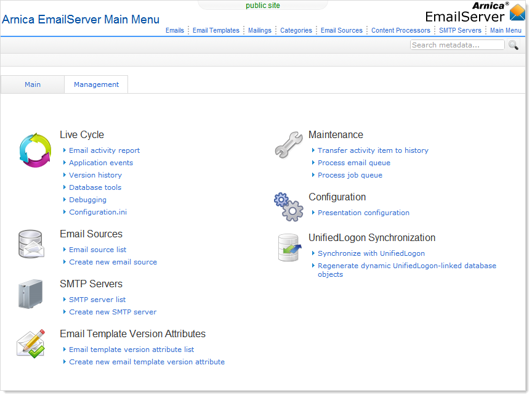532x397 pixels.
Task: Select the Management tab
Action: 96,84
